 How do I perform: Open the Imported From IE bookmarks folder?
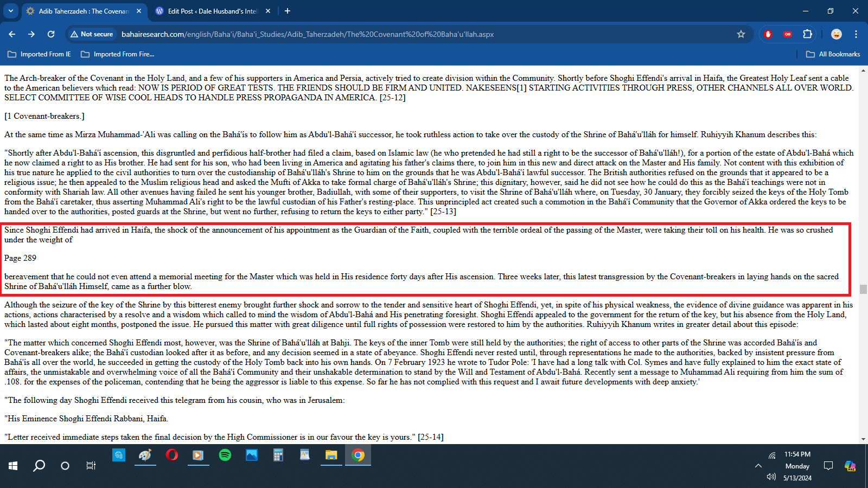(x=39, y=54)
